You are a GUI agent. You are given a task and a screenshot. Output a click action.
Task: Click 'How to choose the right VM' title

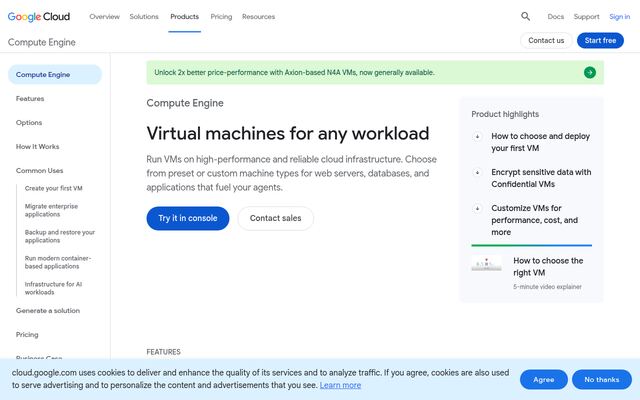(548, 267)
